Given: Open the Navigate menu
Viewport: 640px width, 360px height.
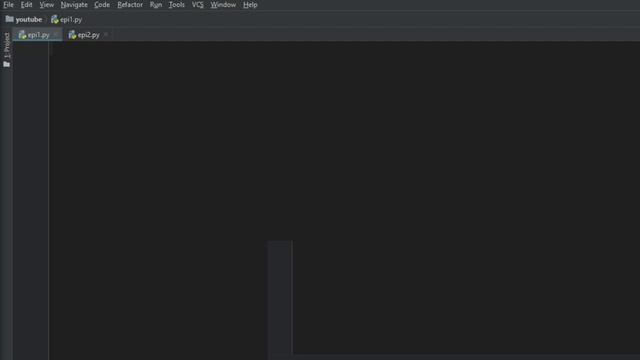Looking at the screenshot, I should [x=74, y=5].
